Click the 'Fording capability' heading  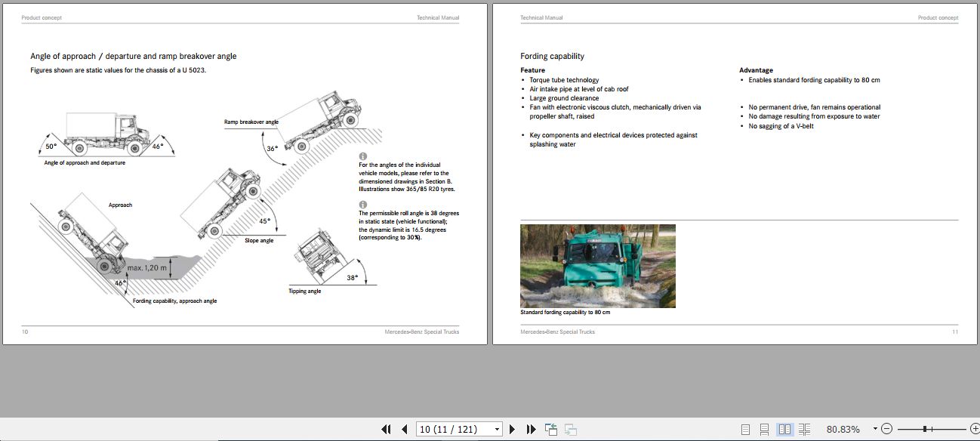click(552, 56)
